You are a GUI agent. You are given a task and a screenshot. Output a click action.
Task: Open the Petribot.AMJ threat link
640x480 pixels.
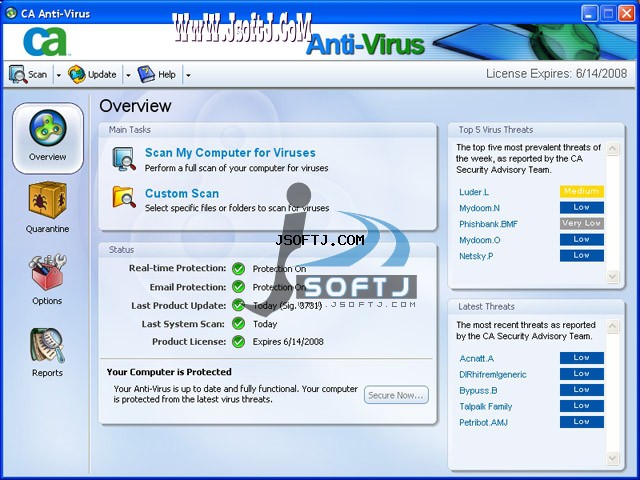[483, 422]
